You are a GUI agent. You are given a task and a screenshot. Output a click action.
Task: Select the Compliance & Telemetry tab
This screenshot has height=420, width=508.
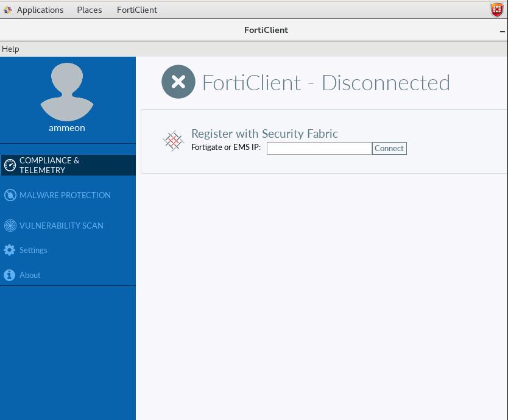point(68,165)
